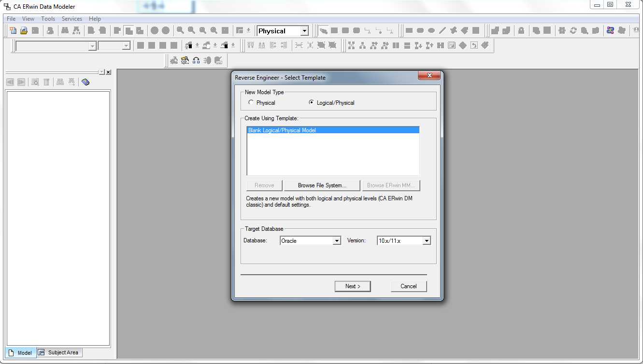This screenshot has height=364, width=643.
Task: Click the Save diskette icon
Action: coord(35,30)
